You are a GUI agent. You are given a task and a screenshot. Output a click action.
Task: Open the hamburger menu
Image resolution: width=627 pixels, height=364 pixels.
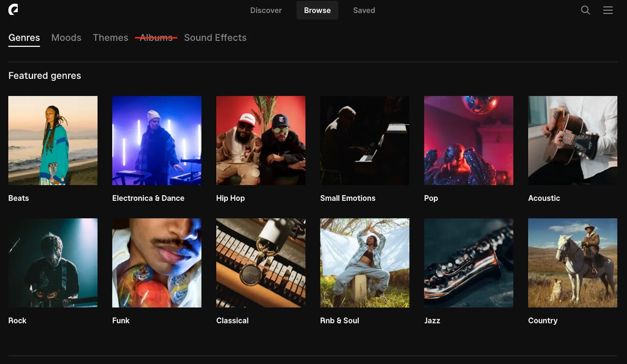click(608, 10)
